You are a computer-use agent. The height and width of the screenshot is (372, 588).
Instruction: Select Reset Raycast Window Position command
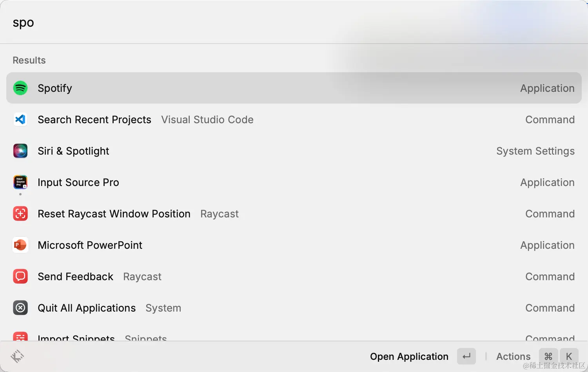tap(294, 213)
